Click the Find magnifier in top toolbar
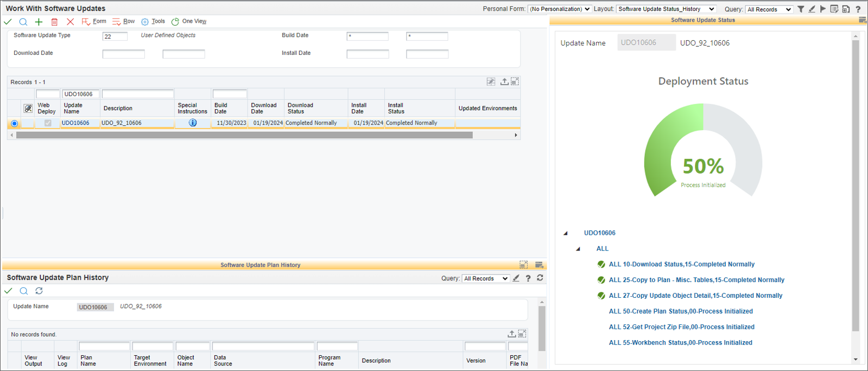This screenshot has width=868, height=371. tap(23, 22)
